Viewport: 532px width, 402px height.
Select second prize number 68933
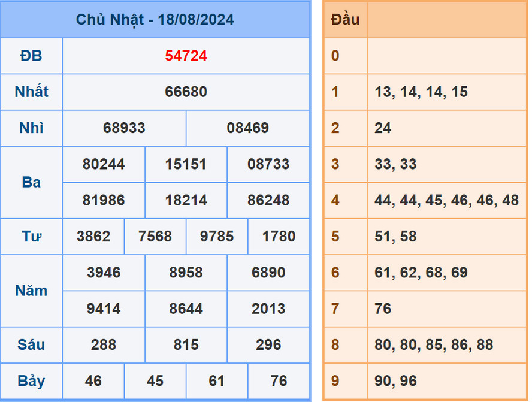coord(124,128)
